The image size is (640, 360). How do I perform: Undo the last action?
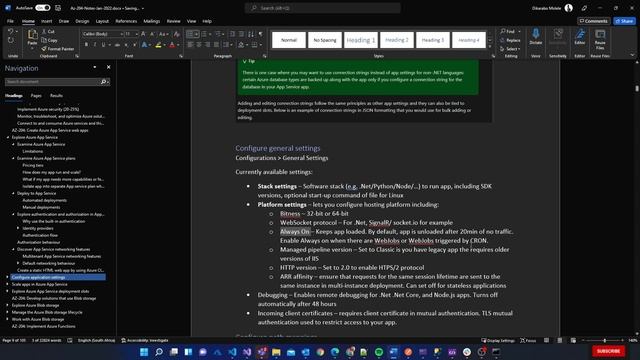[x=11, y=31]
